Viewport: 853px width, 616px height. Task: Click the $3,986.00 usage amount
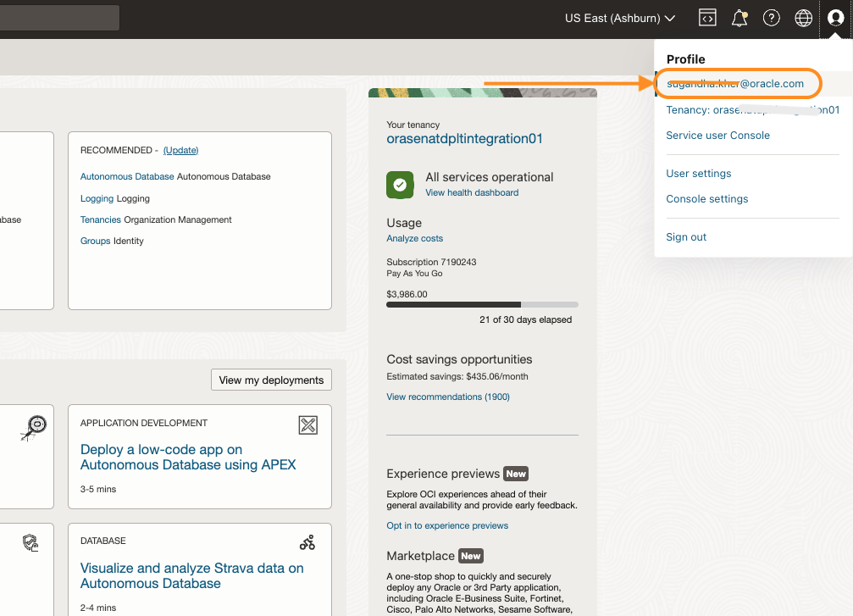tap(407, 294)
